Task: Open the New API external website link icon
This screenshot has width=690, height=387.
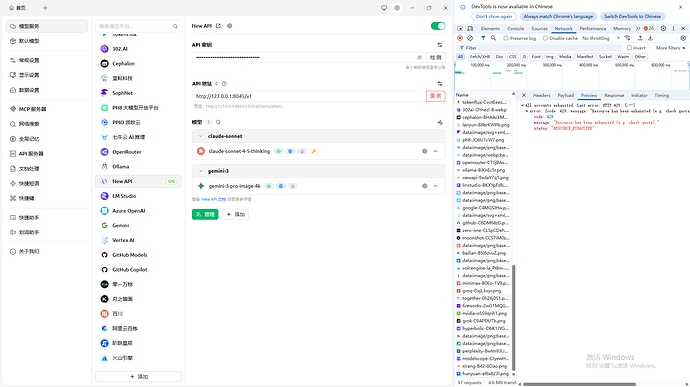Action: tap(218, 26)
